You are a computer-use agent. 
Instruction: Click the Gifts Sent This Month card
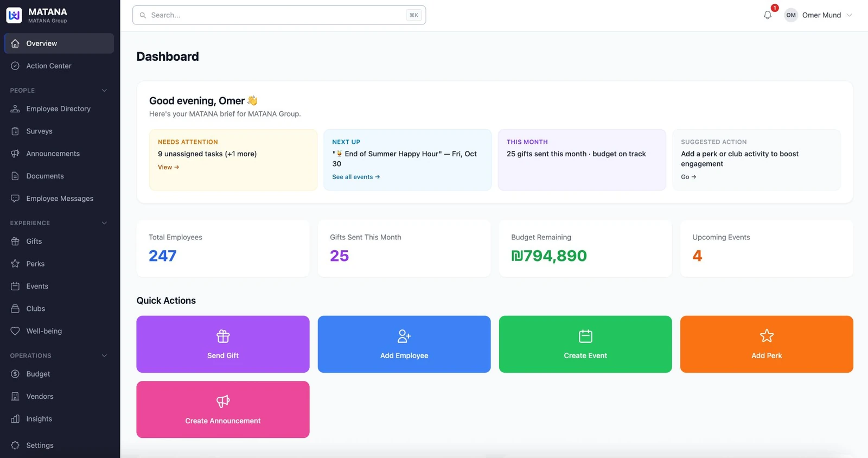[404, 249]
